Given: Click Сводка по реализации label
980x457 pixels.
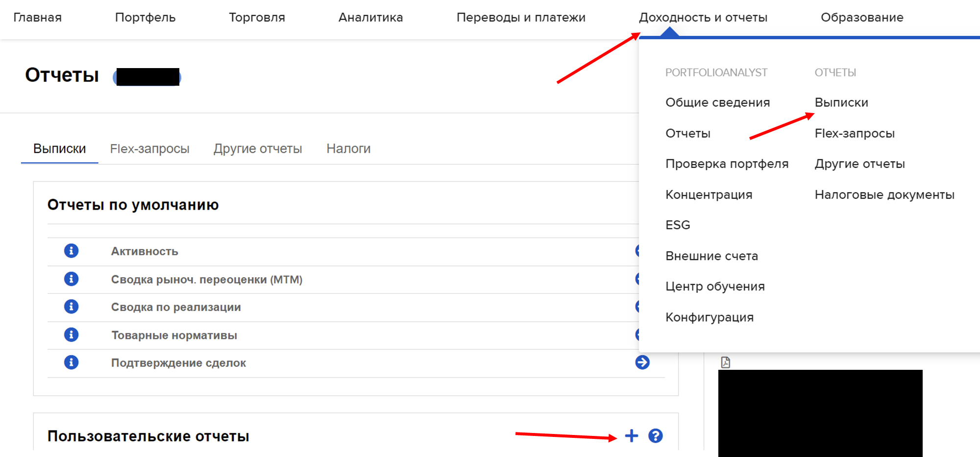Looking at the screenshot, I should tap(176, 307).
